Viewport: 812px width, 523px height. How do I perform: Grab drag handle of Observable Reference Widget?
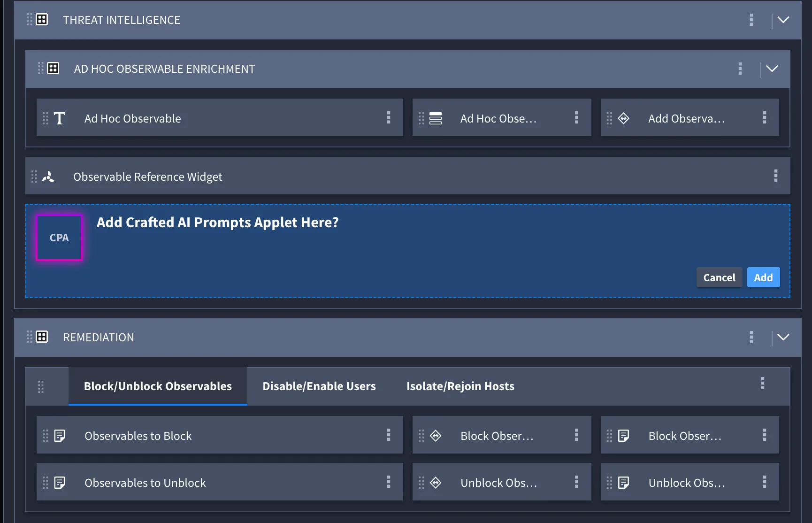[x=34, y=177]
